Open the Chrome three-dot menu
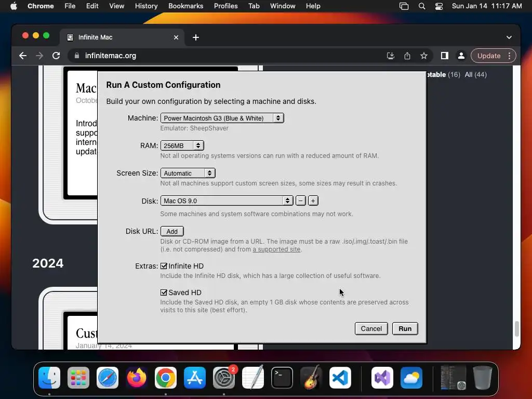The height and width of the screenshot is (399, 532). [509, 56]
